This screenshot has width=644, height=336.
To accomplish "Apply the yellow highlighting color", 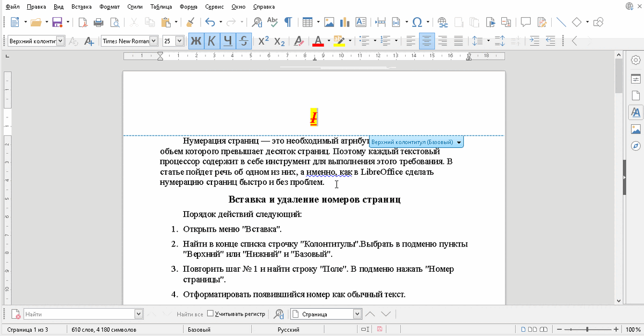I will [x=339, y=41].
